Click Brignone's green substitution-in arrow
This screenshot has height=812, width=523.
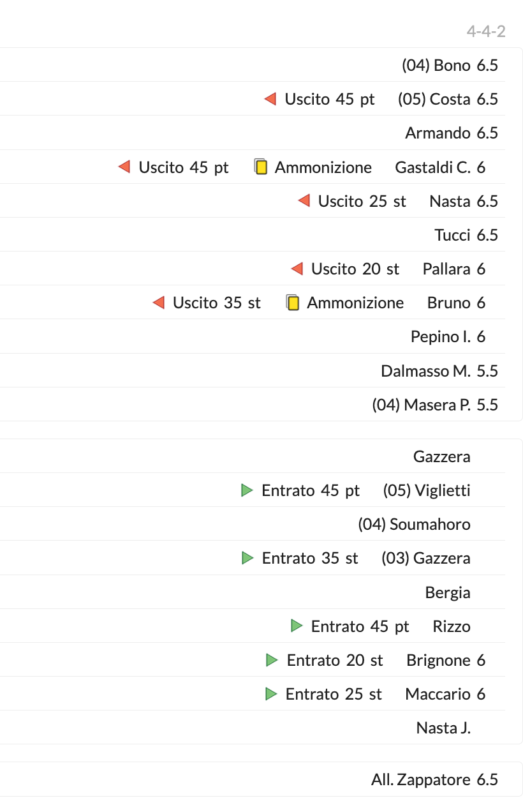pos(272,660)
